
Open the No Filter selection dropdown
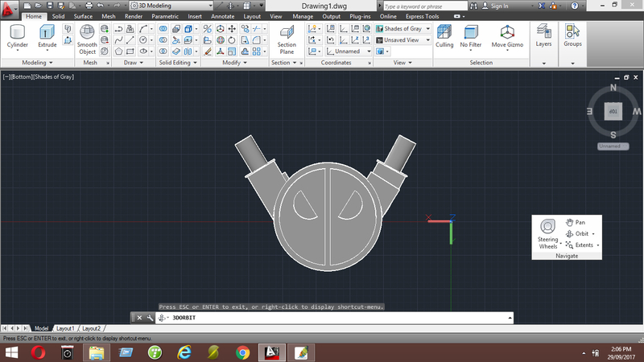pos(470,37)
